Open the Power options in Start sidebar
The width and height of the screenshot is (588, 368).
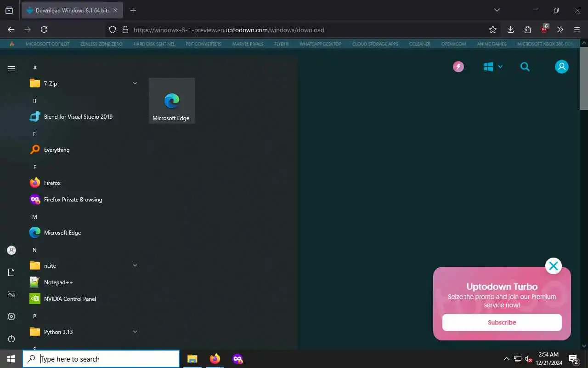(11, 339)
